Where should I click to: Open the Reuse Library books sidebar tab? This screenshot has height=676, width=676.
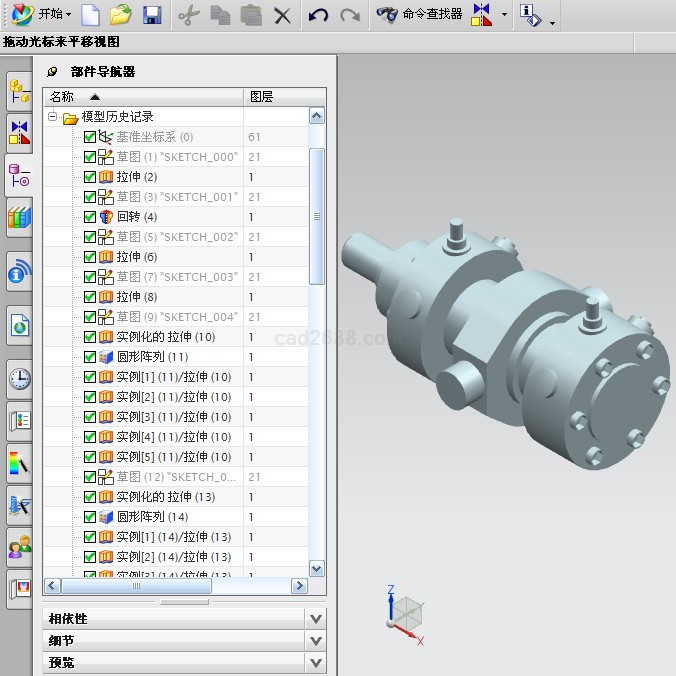click(19, 217)
